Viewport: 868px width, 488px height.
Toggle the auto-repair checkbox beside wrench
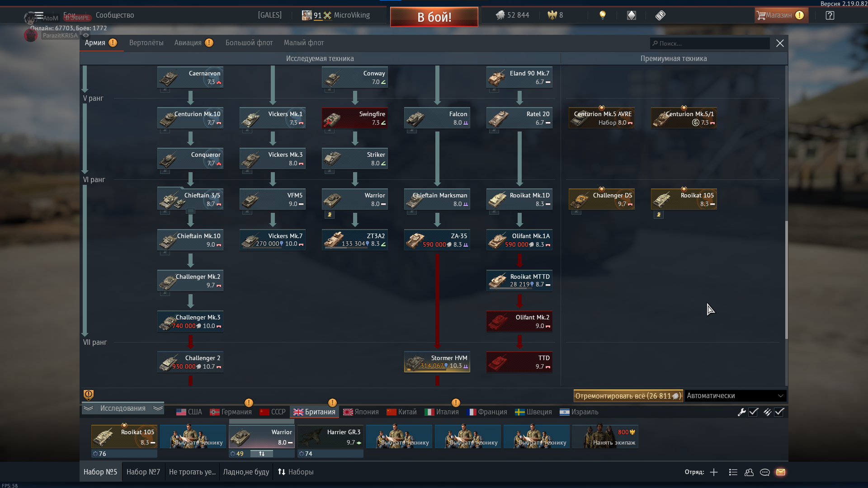click(753, 412)
